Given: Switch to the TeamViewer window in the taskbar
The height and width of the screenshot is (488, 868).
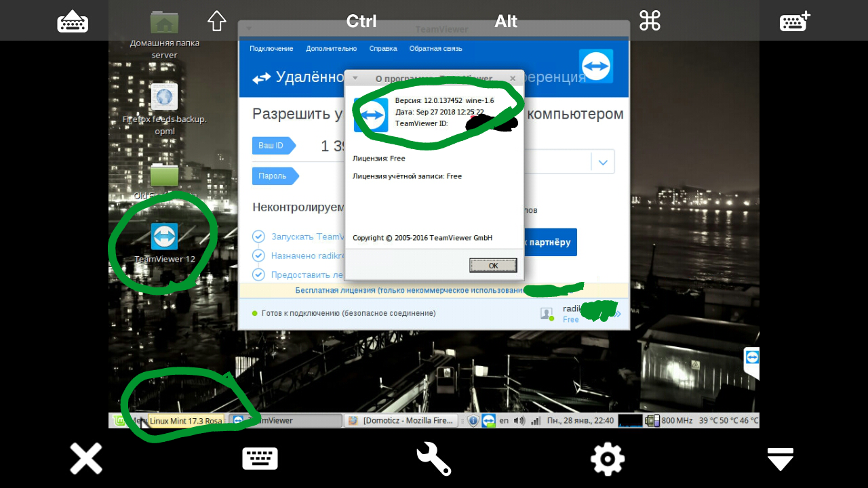Looking at the screenshot, I should (285, 421).
